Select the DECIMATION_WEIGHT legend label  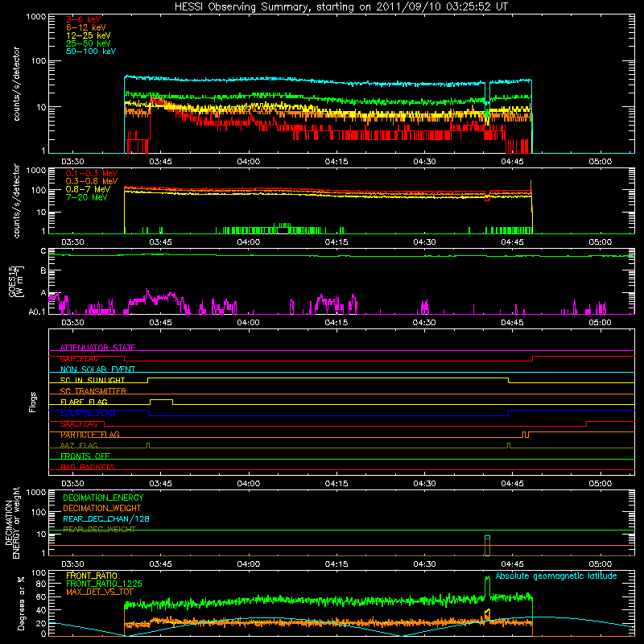coord(102,508)
